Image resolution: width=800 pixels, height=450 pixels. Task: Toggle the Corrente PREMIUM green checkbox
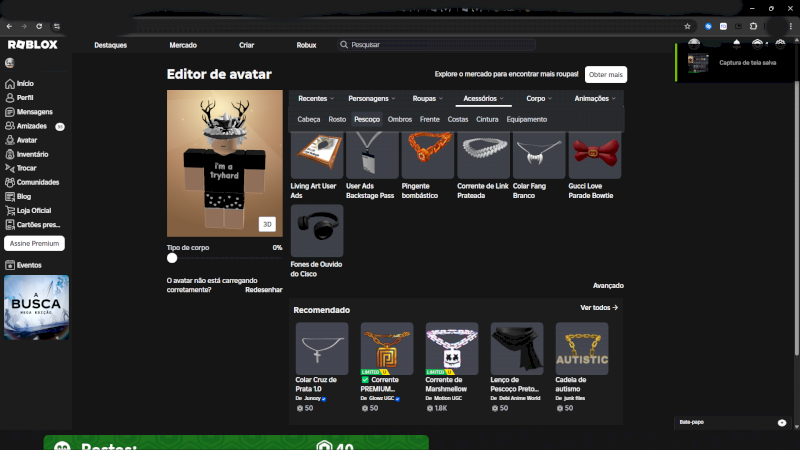pyautogui.click(x=365, y=380)
